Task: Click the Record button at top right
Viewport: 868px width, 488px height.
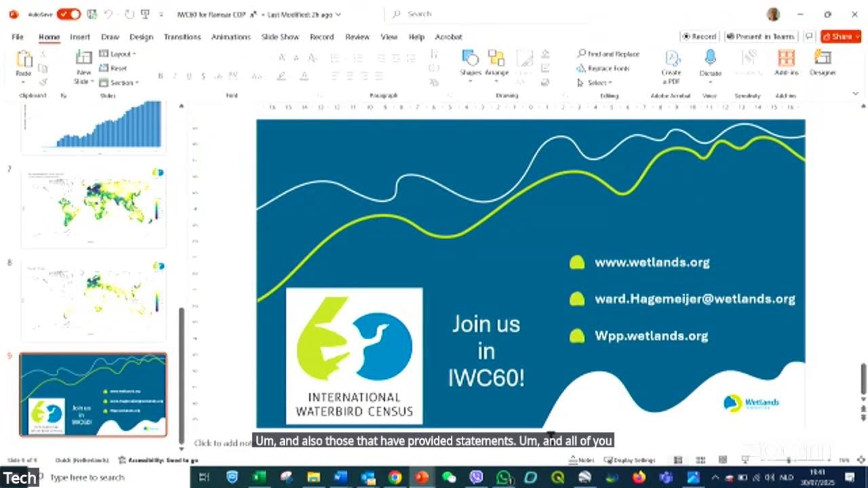Action: (x=700, y=37)
